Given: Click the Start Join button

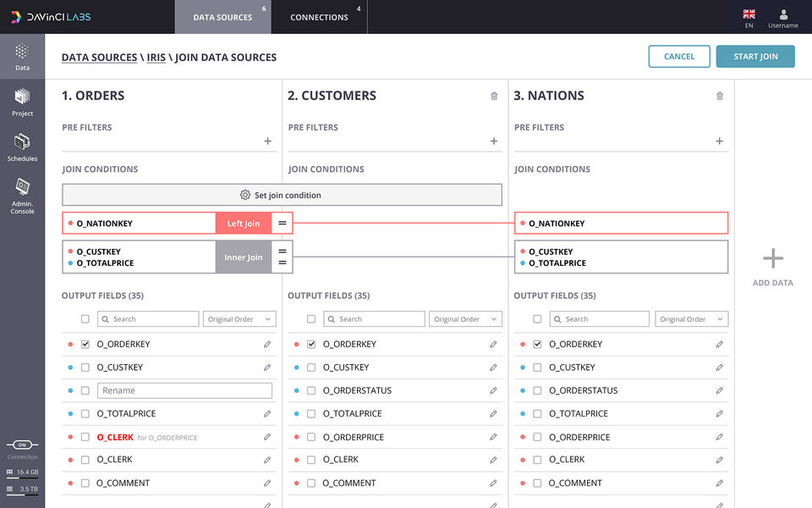Looking at the screenshot, I should 755,57.
